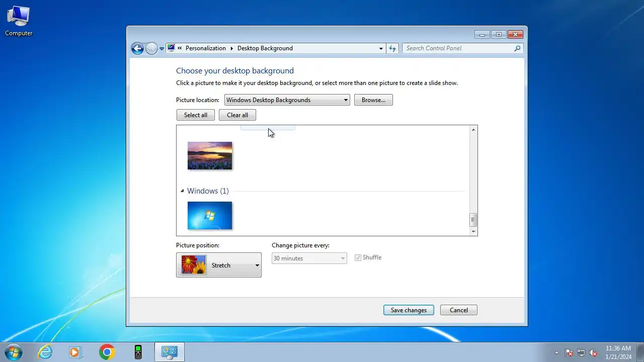This screenshot has width=644, height=362.
Task: Open the Action Center flag icon
Action: pos(569,352)
